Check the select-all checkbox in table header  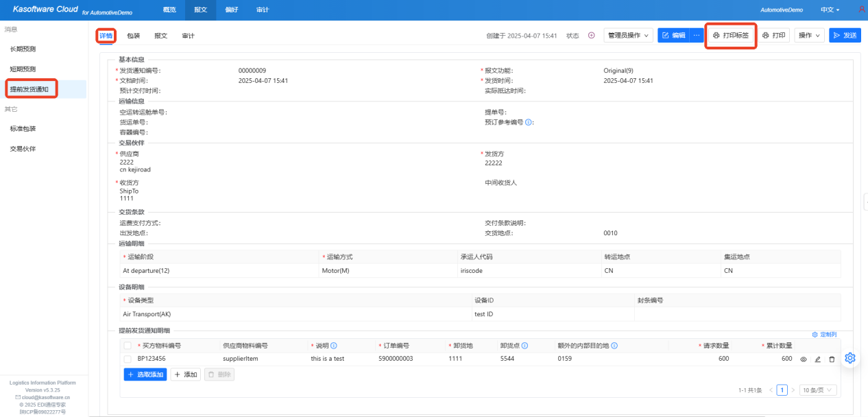[x=128, y=346]
